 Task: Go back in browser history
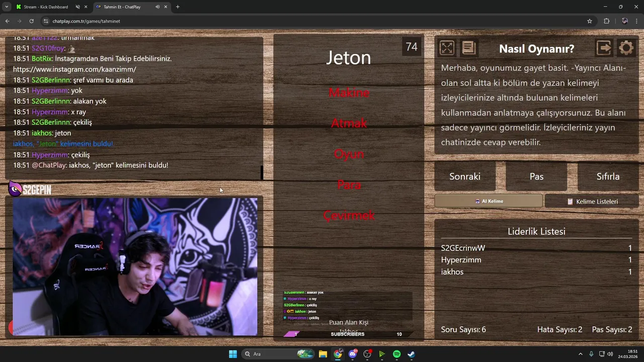7,21
